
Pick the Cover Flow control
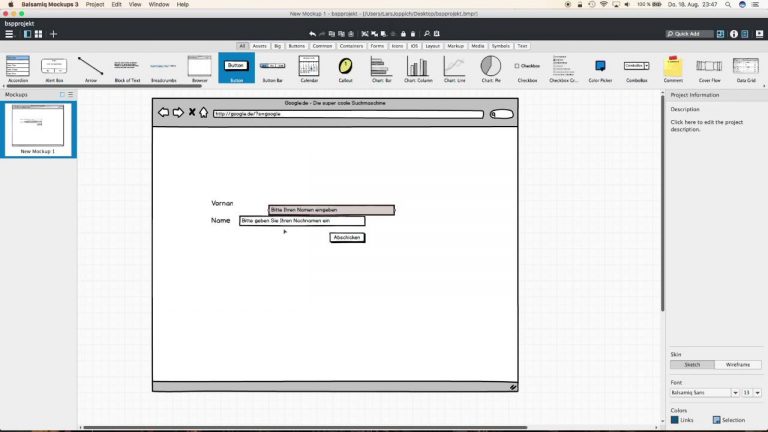709,69
